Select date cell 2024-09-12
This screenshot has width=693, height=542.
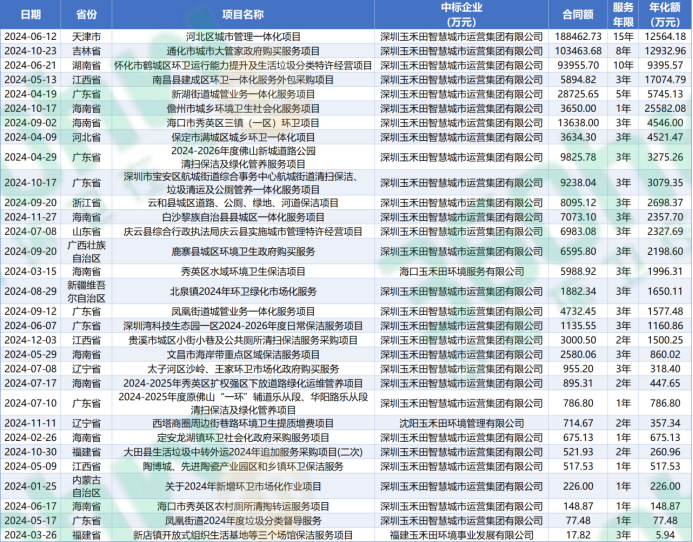coord(30,311)
